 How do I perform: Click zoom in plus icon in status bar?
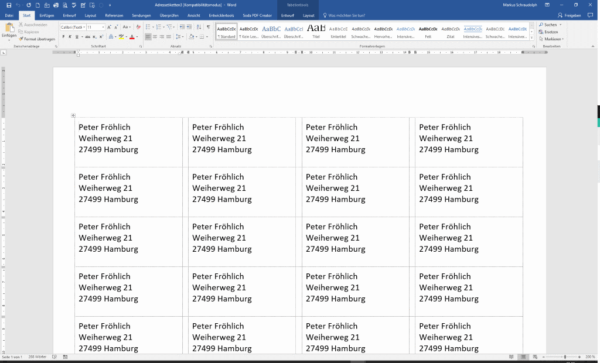(x=579, y=356)
